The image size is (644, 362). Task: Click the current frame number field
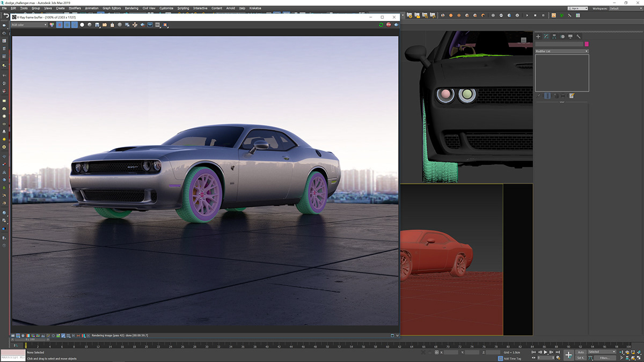[546, 357]
